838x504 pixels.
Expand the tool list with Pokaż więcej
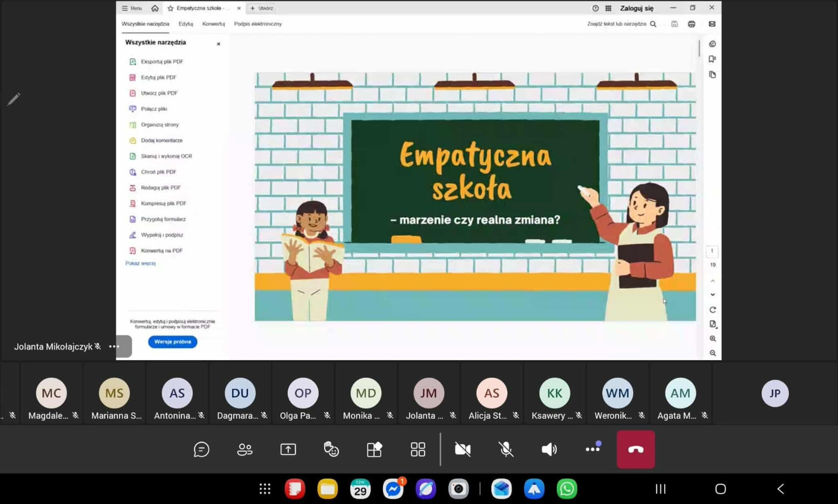pyautogui.click(x=140, y=263)
